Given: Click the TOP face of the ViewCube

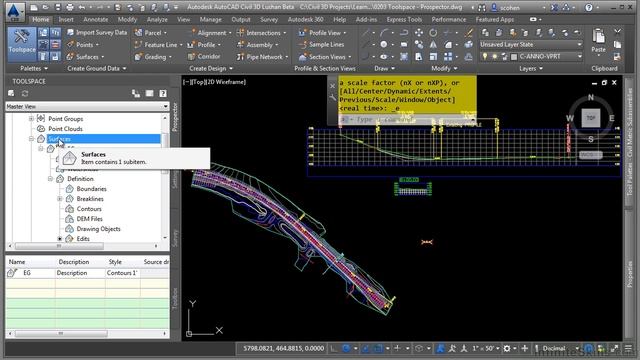Looking at the screenshot, I should coord(591,118).
